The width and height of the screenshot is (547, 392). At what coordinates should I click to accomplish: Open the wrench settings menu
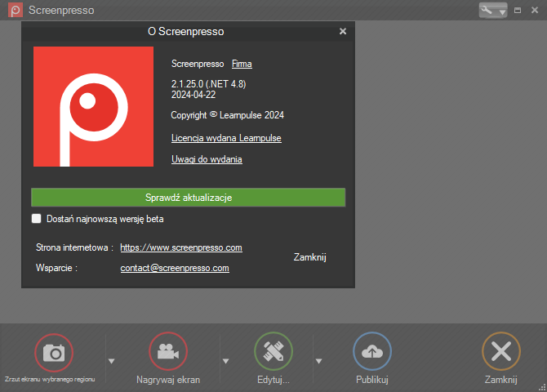click(493, 10)
